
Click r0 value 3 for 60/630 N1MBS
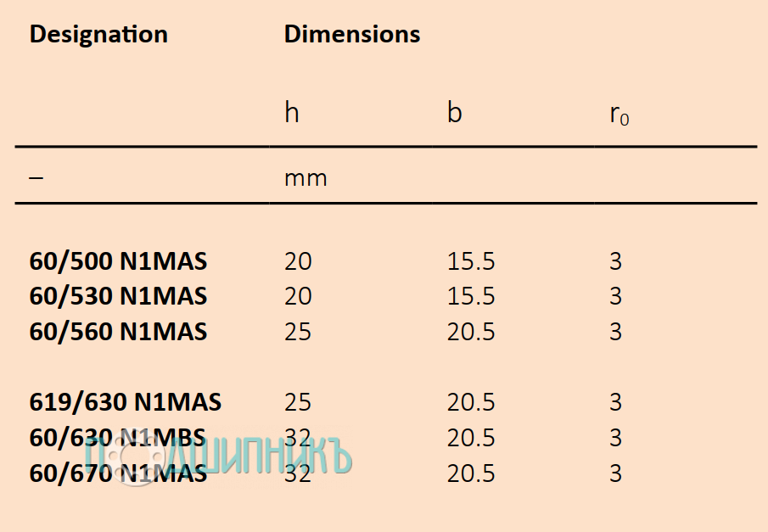point(615,437)
